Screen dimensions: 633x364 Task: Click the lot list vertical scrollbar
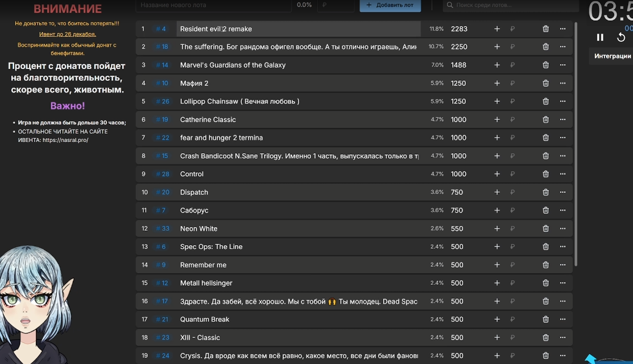tap(576, 144)
